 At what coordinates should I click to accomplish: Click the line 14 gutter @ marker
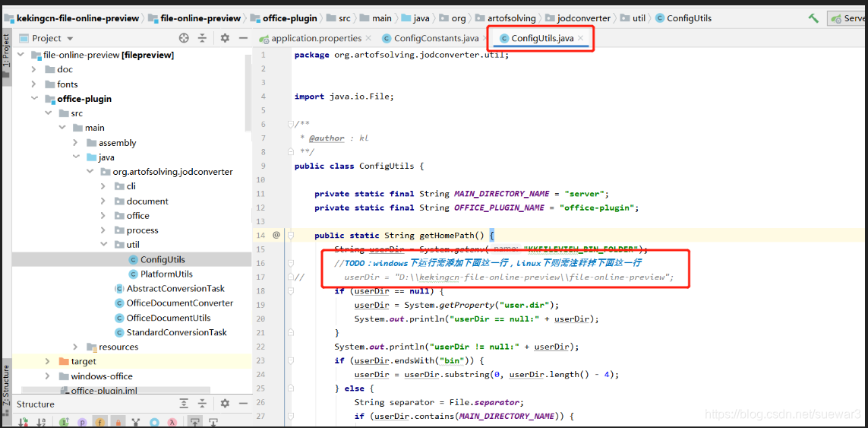click(x=276, y=235)
